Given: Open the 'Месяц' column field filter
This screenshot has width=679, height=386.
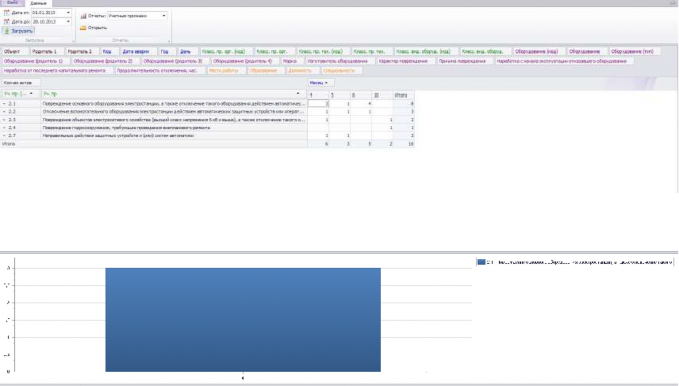Looking at the screenshot, I should pos(326,83).
